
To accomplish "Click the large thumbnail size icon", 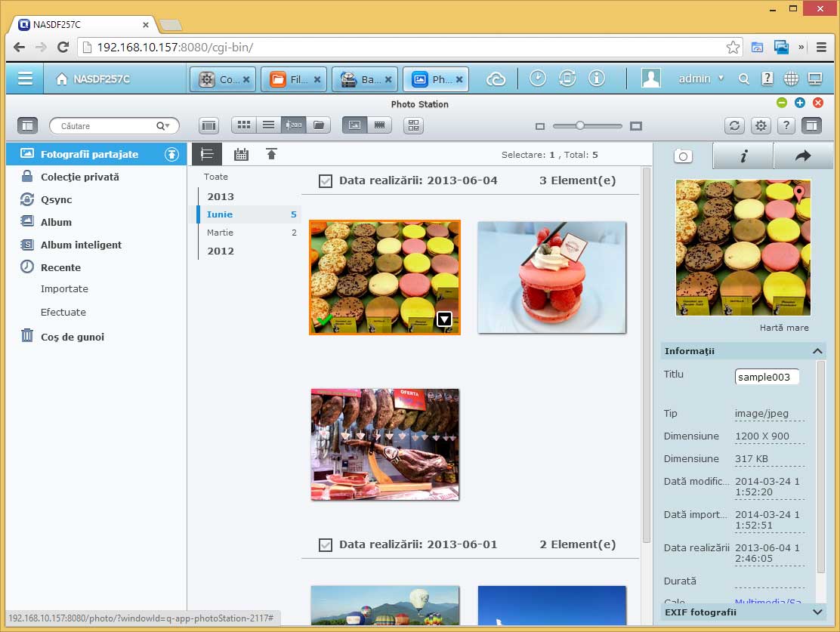I will click(636, 126).
